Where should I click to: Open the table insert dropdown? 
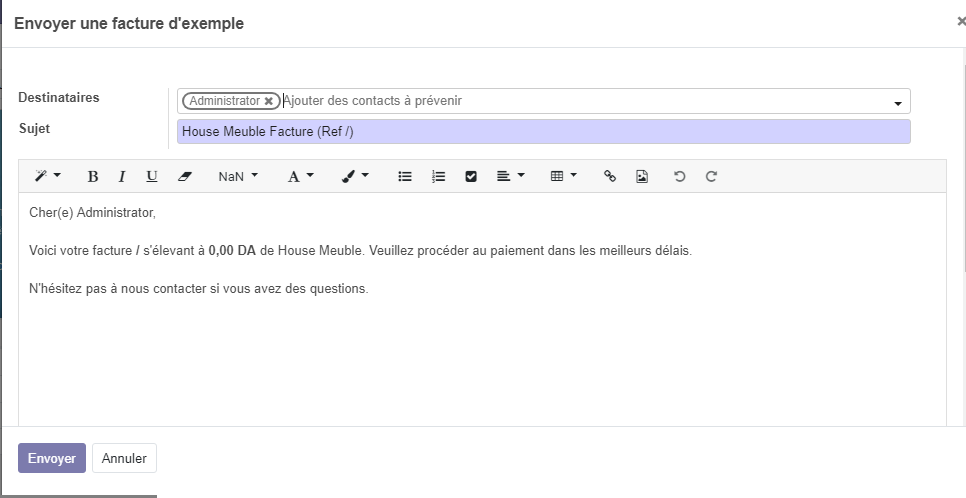point(563,176)
